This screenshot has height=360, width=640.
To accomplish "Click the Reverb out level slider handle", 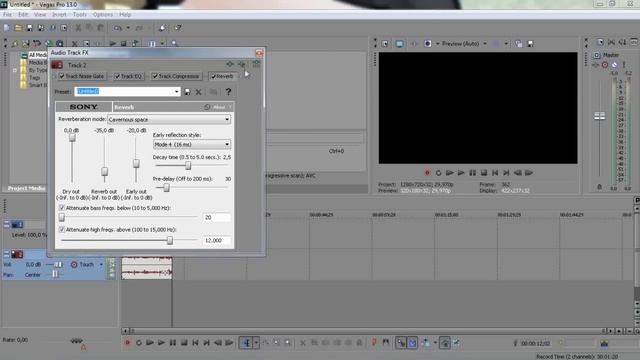I will tap(104, 171).
